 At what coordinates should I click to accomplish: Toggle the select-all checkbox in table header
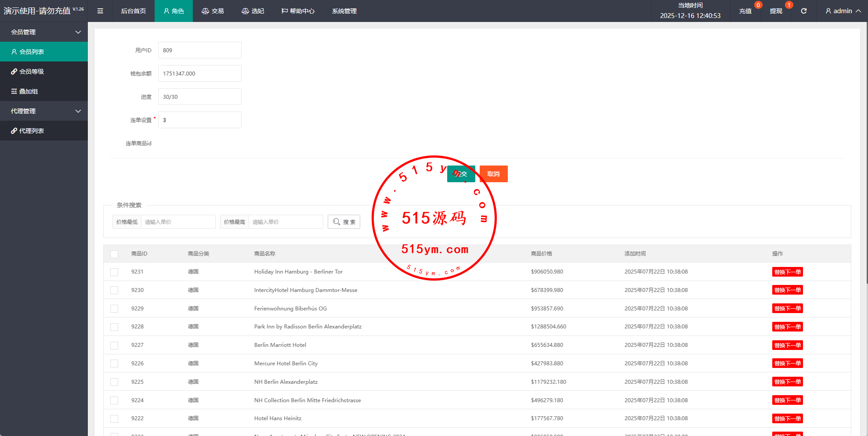point(114,254)
